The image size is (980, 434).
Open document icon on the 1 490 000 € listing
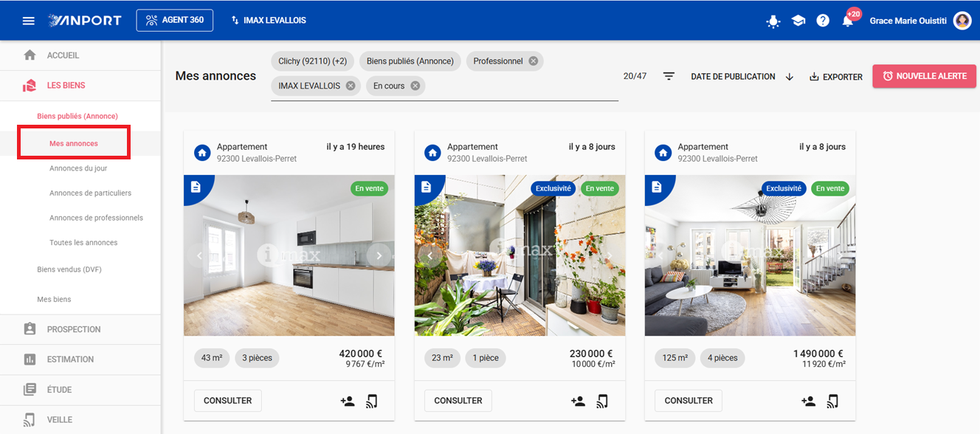click(x=657, y=187)
